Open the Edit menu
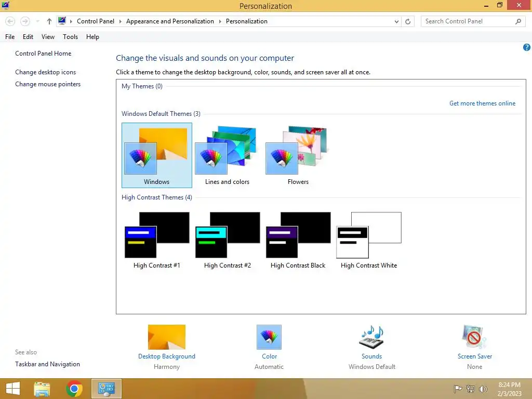Viewport: 532px width, 399px height. pyautogui.click(x=28, y=37)
